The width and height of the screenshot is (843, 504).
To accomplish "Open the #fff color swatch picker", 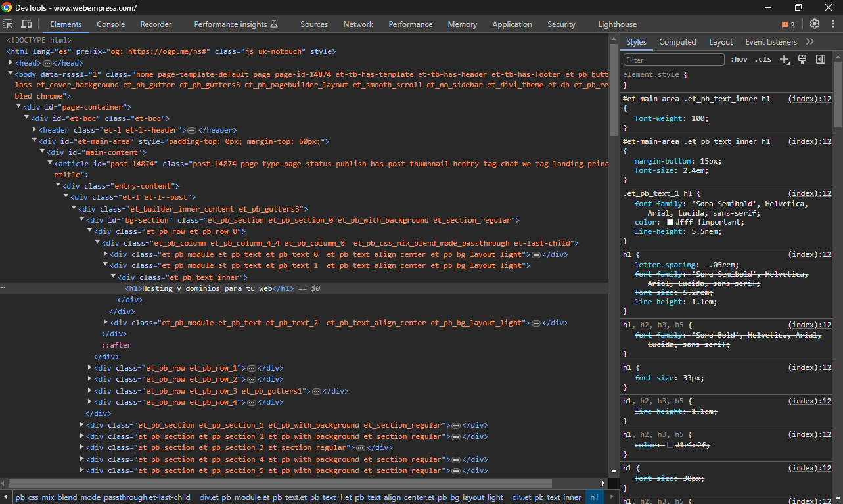I will pyautogui.click(x=670, y=222).
